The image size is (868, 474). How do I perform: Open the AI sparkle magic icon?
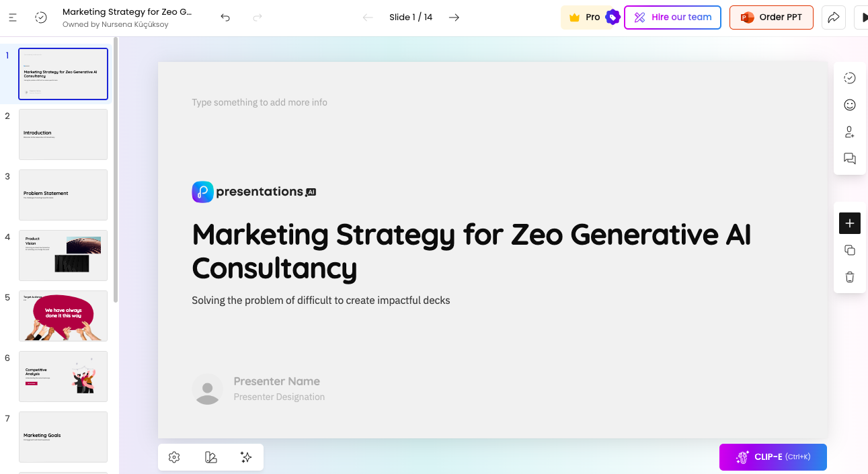click(x=246, y=457)
